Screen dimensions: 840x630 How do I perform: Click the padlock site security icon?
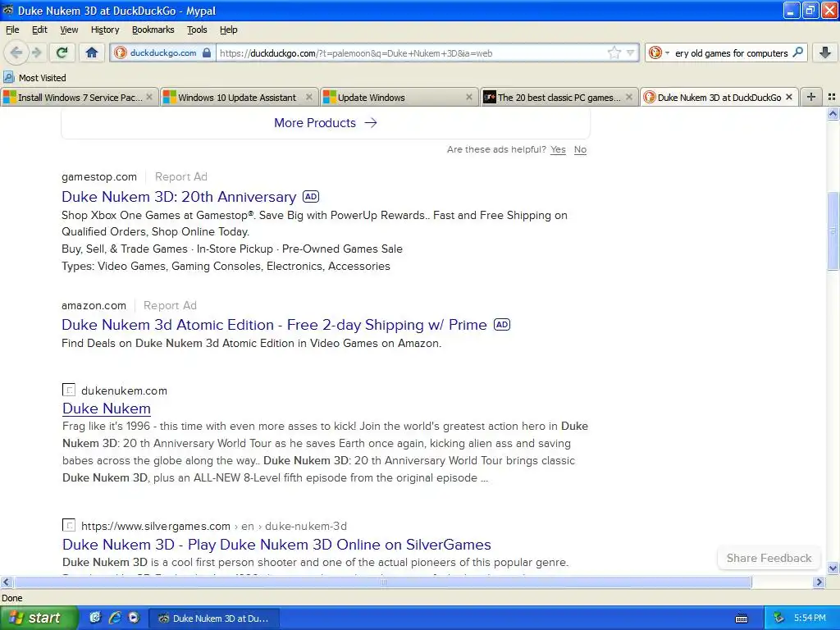[207, 52]
